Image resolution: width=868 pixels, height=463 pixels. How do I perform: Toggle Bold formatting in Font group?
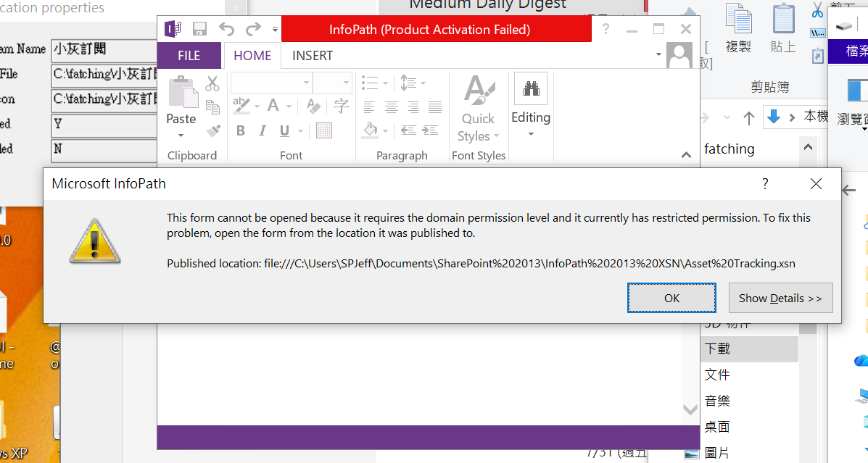click(240, 130)
